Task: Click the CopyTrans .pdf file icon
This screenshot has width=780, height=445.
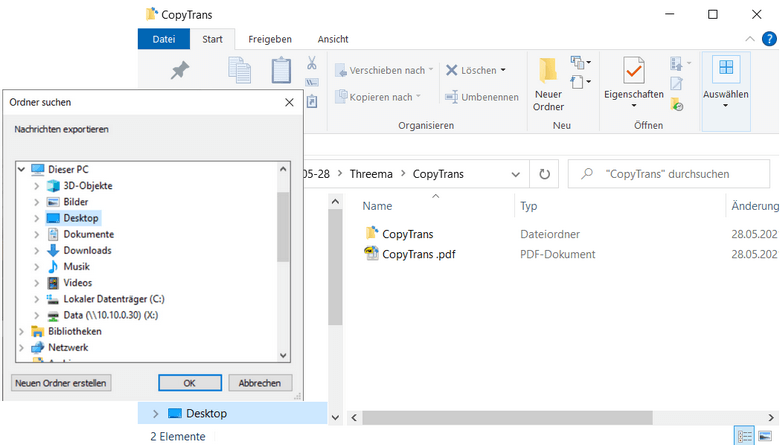Action: coord(372,253)
